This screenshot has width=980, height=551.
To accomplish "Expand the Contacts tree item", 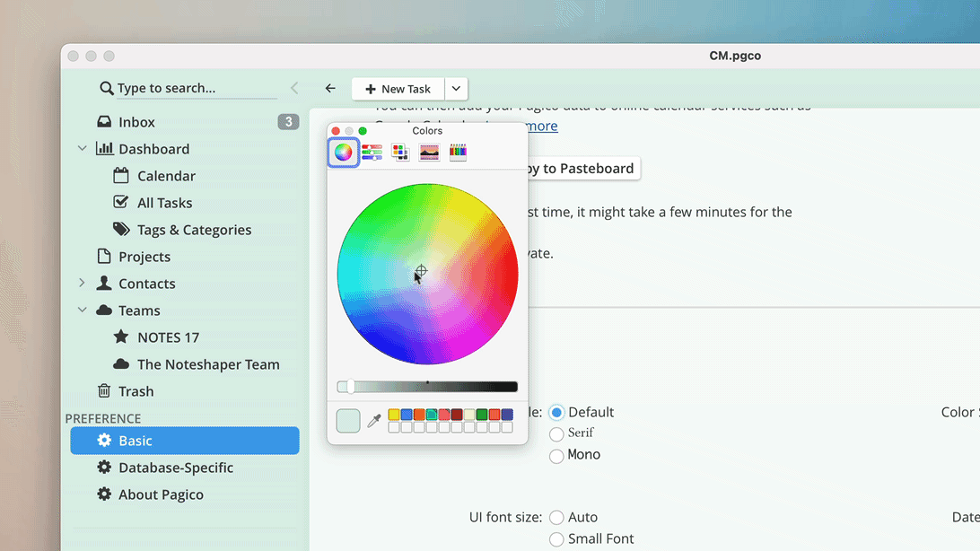I will (82, 283).
